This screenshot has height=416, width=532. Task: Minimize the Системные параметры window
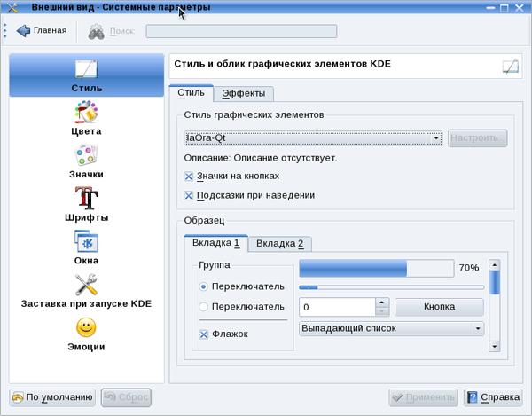[x=490, y=7]
